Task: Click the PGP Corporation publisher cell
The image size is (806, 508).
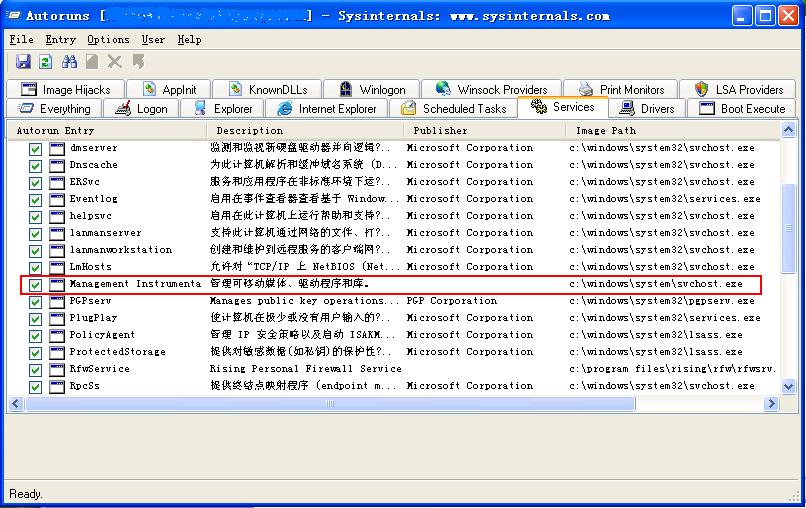Action: click(452, 301)
